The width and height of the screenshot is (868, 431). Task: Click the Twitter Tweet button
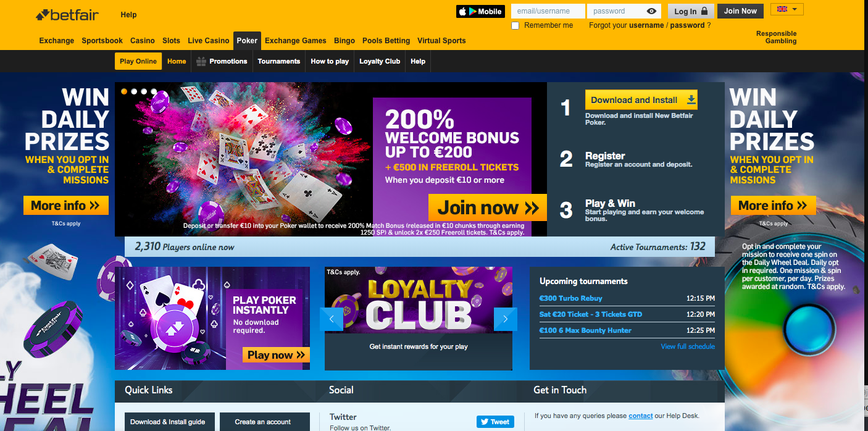click(x=495, y=422)
